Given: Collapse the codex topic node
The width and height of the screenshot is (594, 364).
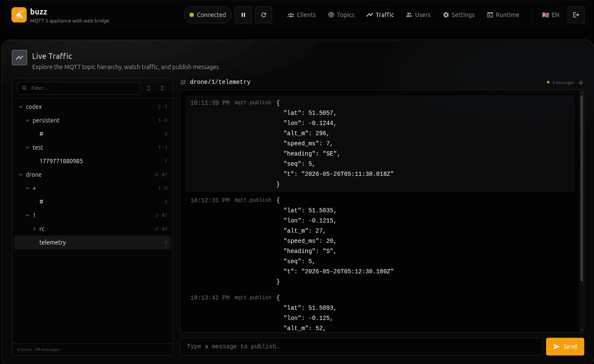Looking at the screenshot, I should point(21,107).
